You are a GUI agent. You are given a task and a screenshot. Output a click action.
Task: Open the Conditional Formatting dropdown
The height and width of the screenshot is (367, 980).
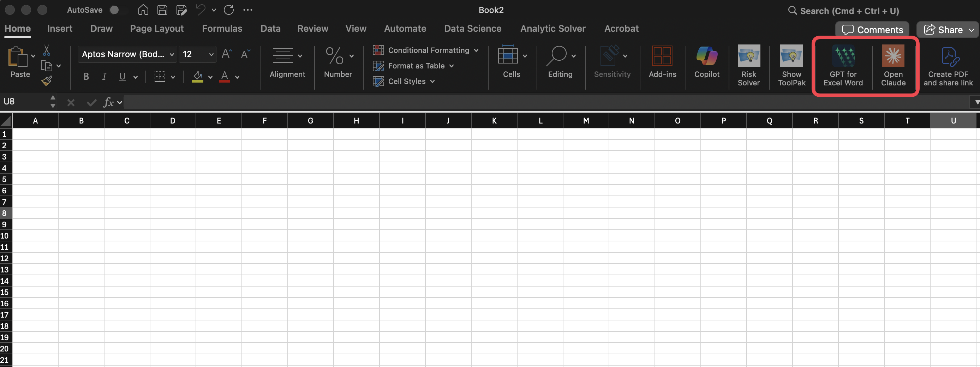point(425,50)
